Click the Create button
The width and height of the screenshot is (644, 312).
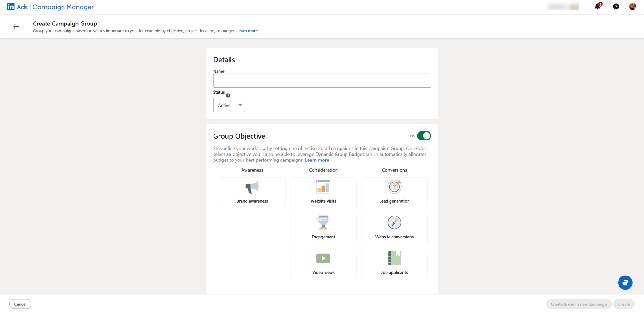click(x=624, y=304)
